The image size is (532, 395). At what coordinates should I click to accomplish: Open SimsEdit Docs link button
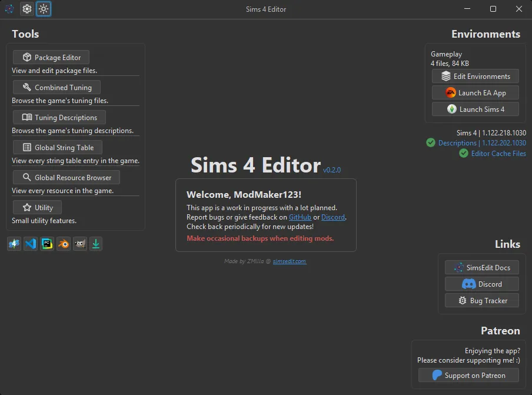tap(482, 267)
